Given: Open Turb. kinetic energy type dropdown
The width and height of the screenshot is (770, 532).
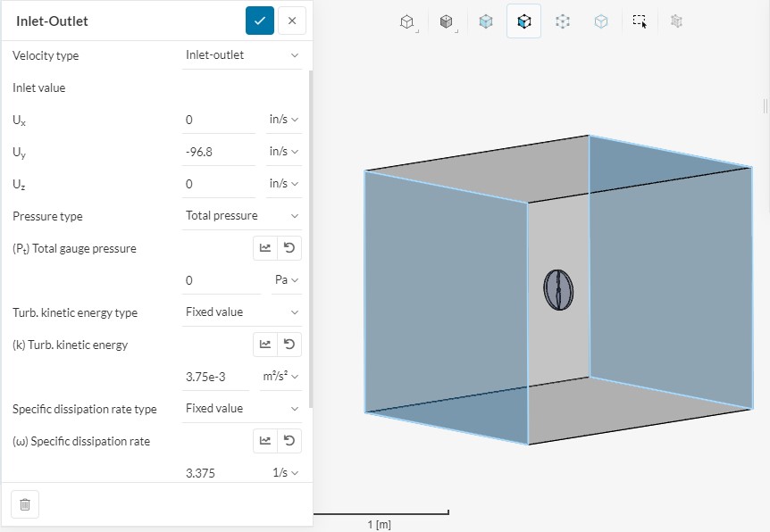Looking at the screenshot, I should (x=242, y=312).
